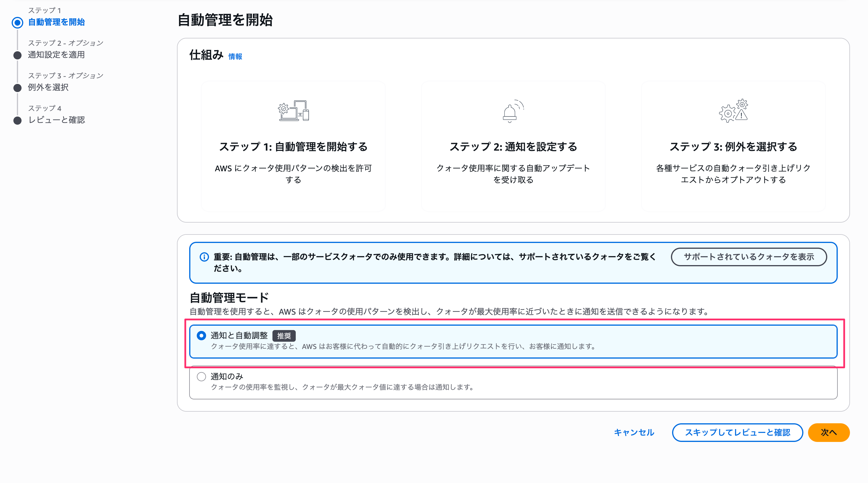The image size is (868, 483).
Task: Open レビューと確認 from the step list
Action: coord(56,120)
